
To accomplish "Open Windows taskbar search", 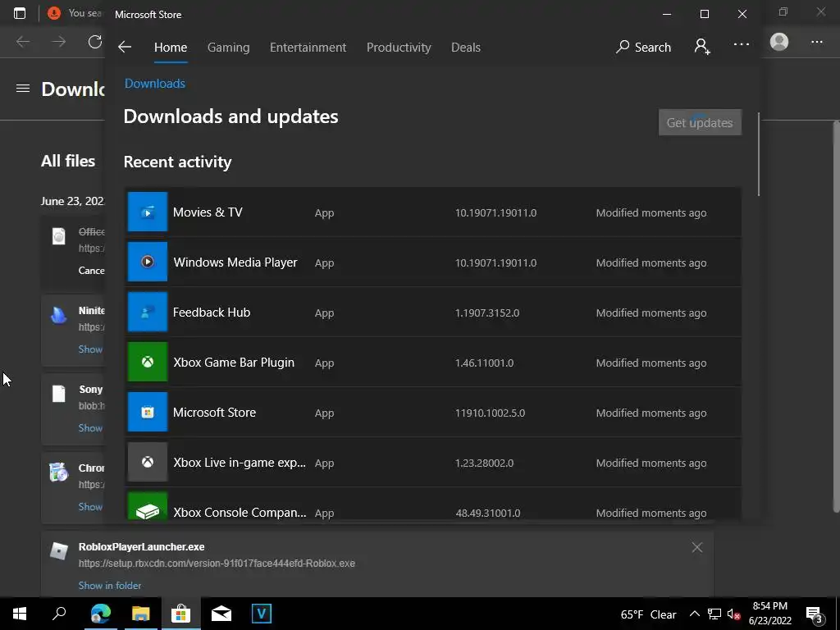I will (x=59, y=614).
